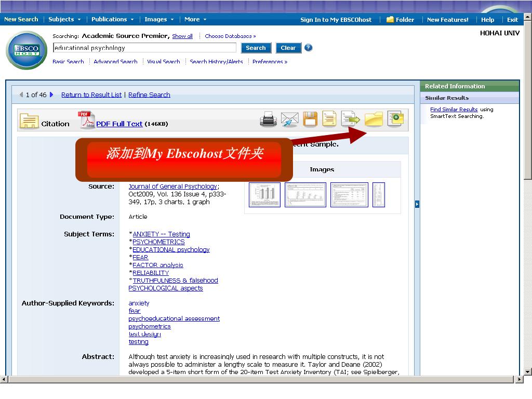Screen dimensions: 532x399
Task: Click the Show all databases link
Action: pos(182,36)
